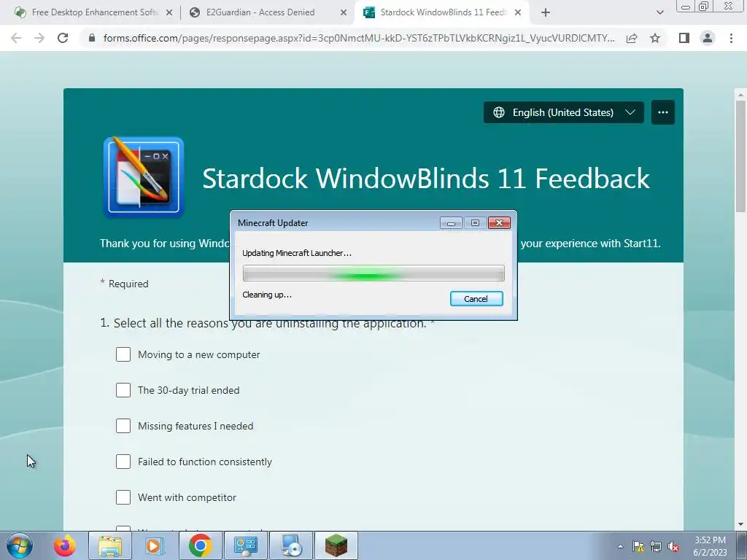Launch Firefox from the taskbar
Viewport: 747px width, 560px height.
pyautogui.click(x=65, y=545)
